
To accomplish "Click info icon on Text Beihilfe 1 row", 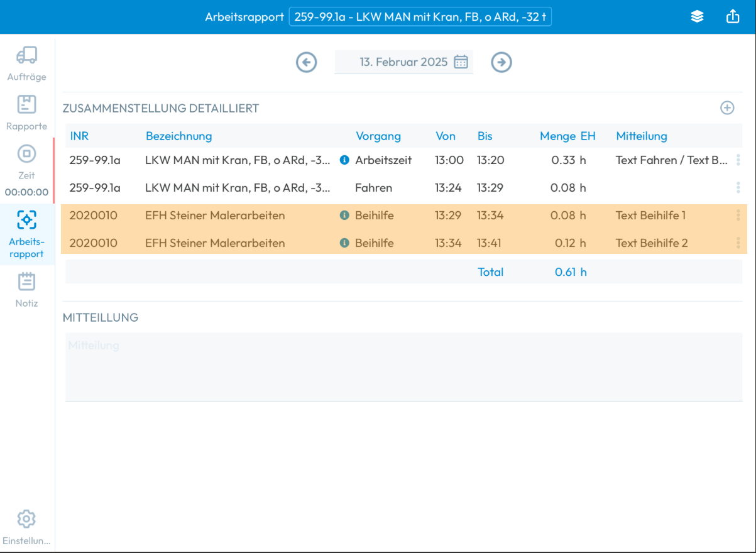I will 344,216.
